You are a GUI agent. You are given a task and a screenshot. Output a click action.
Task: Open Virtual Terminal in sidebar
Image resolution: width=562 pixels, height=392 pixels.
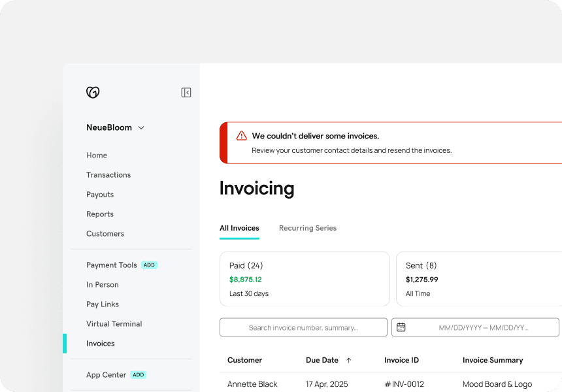[114, 324]
